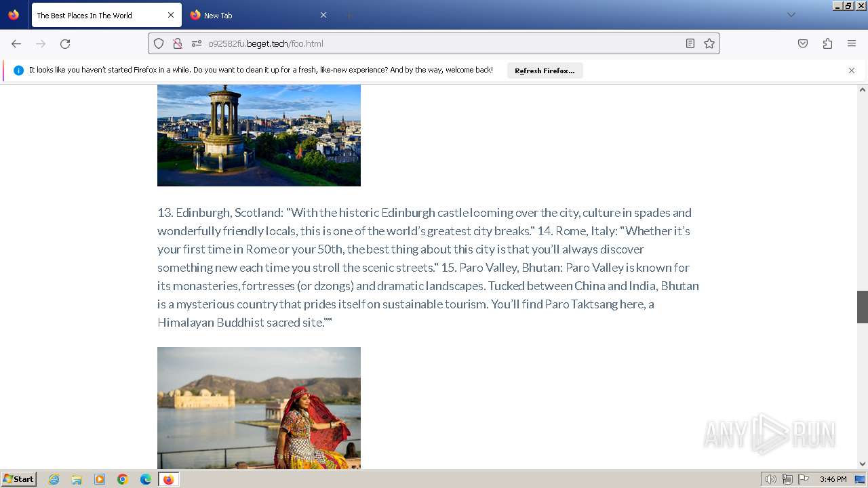Toggle reader view for this page
This screenshot has width=868, height=488.
[690, 43]
